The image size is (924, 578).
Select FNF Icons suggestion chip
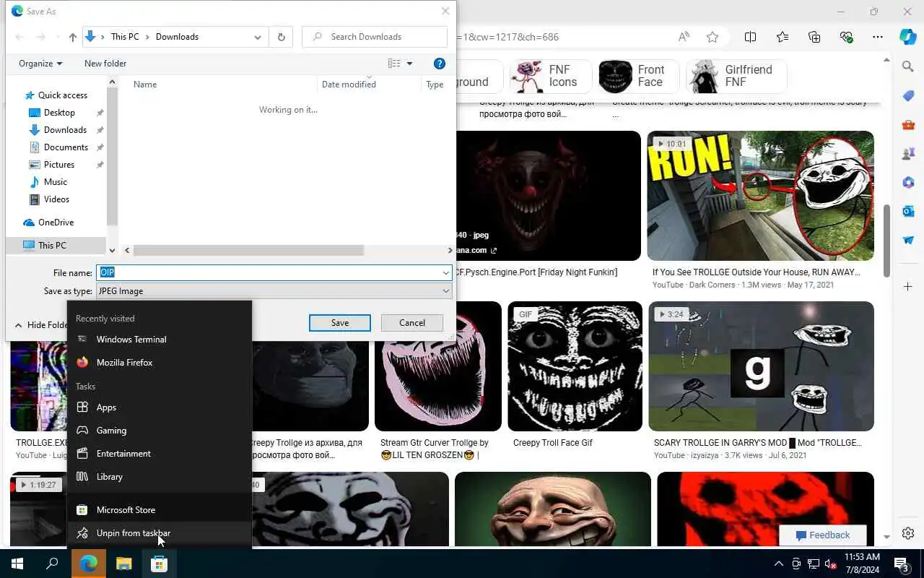coord(550,77)
